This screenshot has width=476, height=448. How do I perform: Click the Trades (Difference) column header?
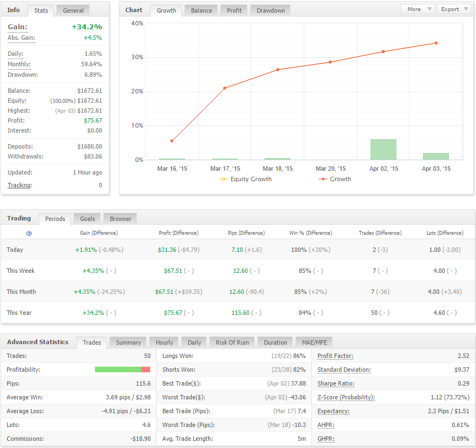tap(380, 233)
